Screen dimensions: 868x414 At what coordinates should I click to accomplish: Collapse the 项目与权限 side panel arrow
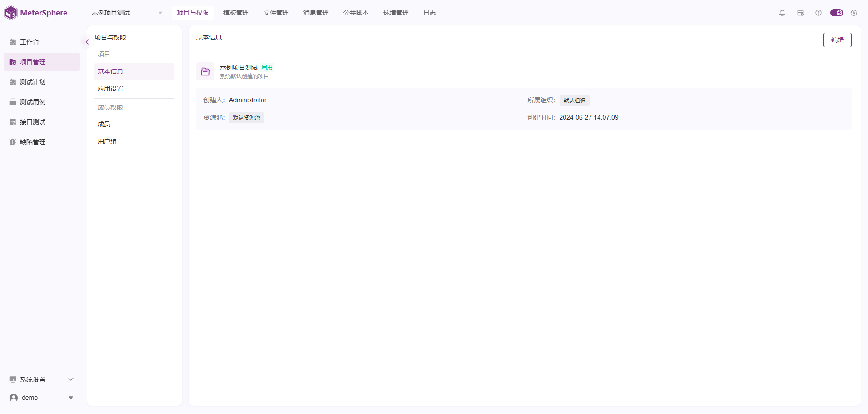point(87,42)
